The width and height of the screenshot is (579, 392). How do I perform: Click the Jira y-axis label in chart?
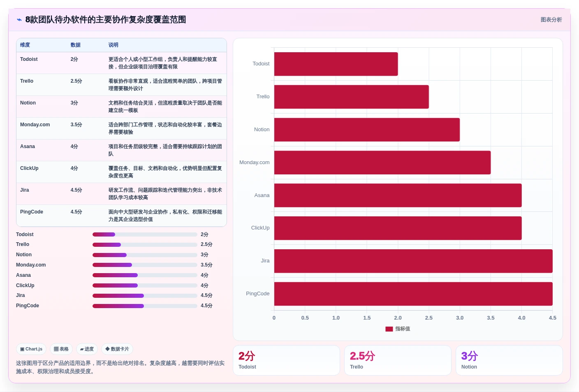tap(265, 261)
